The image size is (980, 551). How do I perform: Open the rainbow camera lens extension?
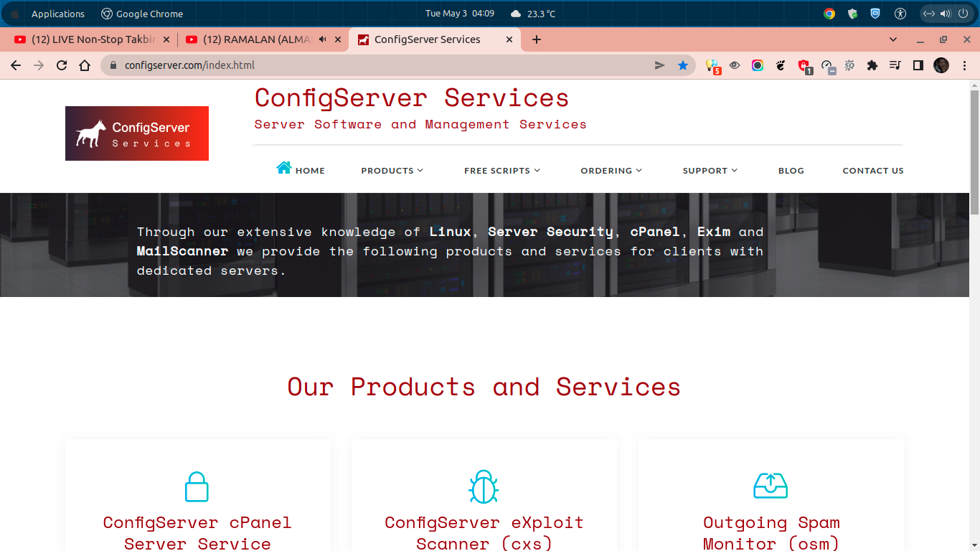(x=758, y=65)
